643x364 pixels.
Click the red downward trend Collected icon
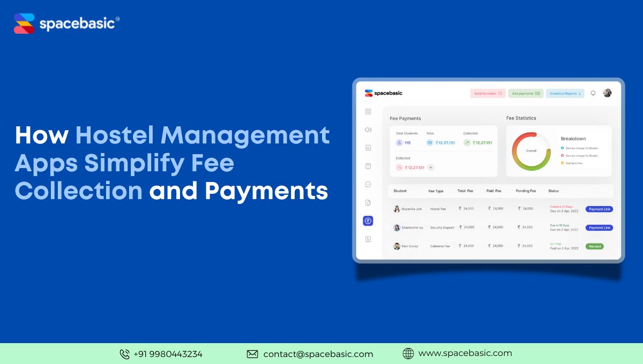(x=399, y=168)
